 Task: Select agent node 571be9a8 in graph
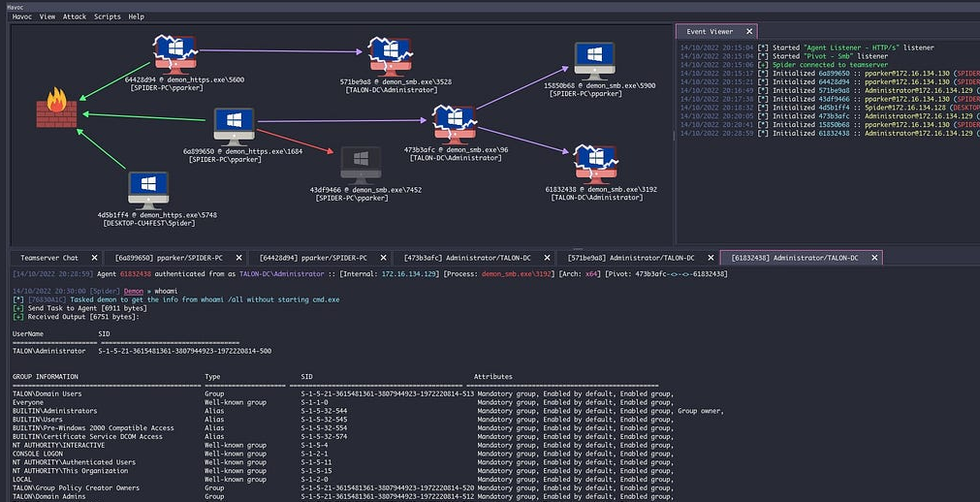pyautogui.click(x=390, y=56)
